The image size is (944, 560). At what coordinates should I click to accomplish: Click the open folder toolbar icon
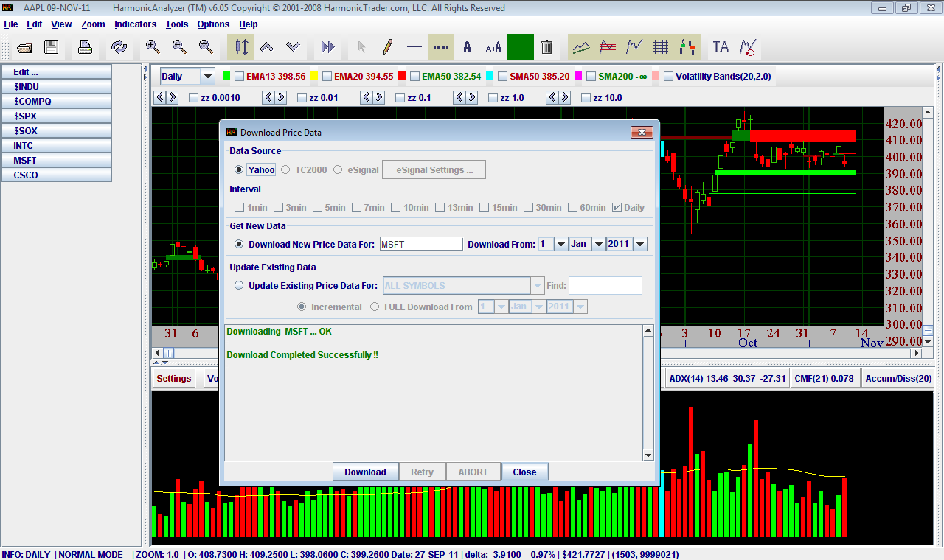(24, 47)
